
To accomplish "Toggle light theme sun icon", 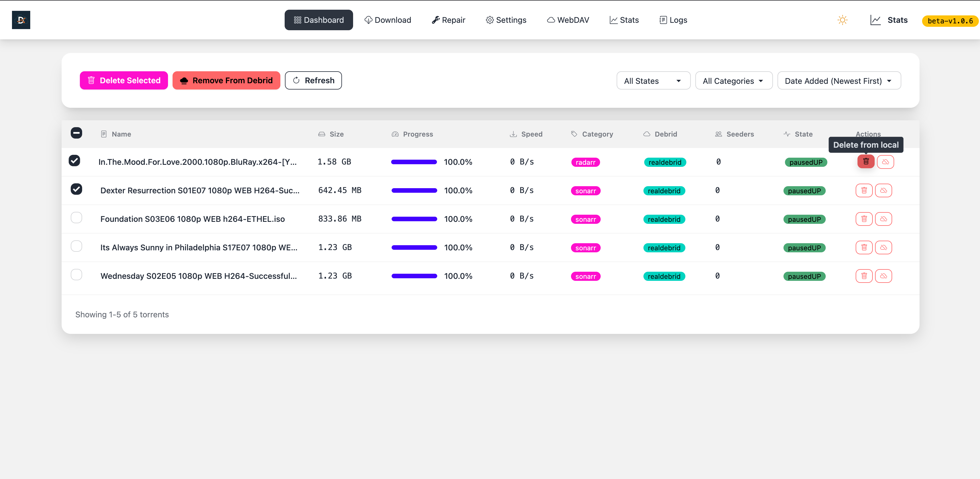I will (842, 20).
